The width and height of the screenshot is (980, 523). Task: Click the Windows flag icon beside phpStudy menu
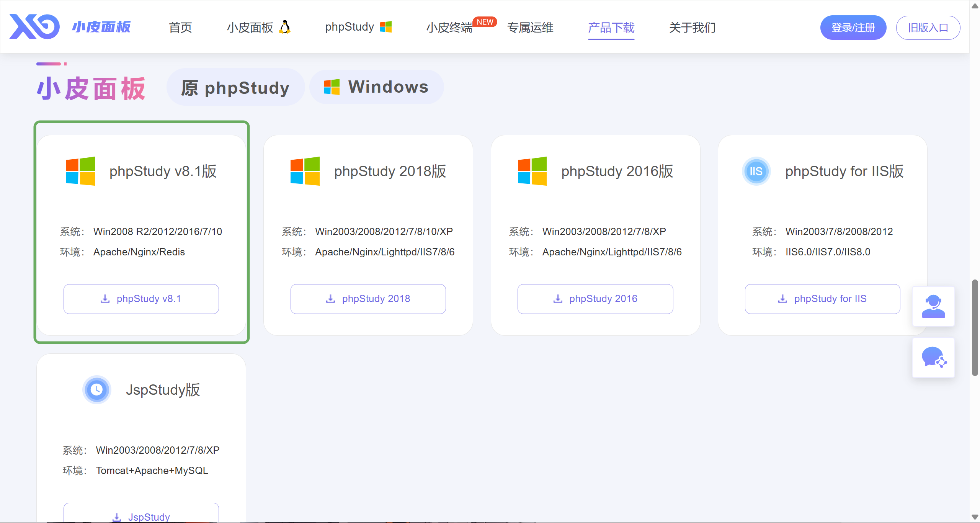385,27
